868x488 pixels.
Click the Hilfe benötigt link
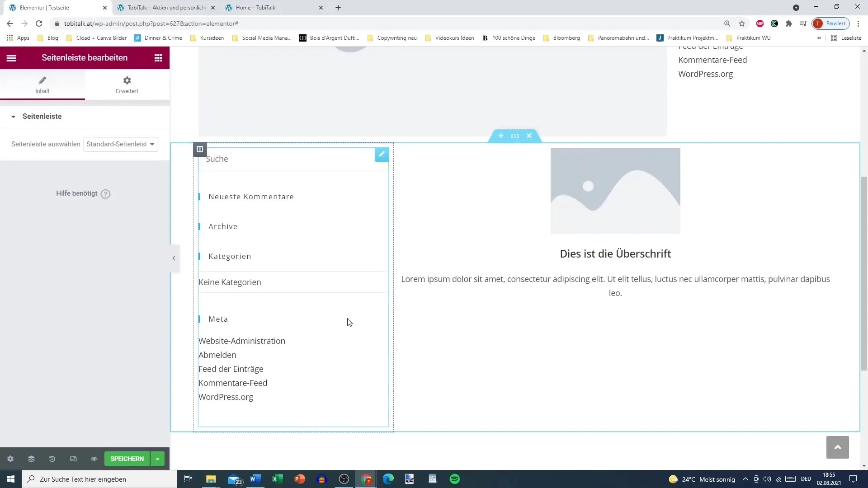pos(83,193)
